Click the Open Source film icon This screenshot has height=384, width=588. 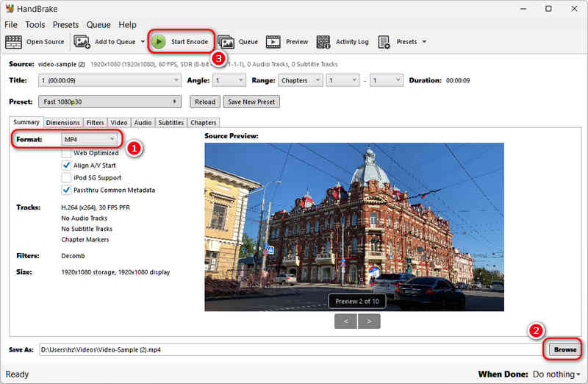click(x=13, y=42)
